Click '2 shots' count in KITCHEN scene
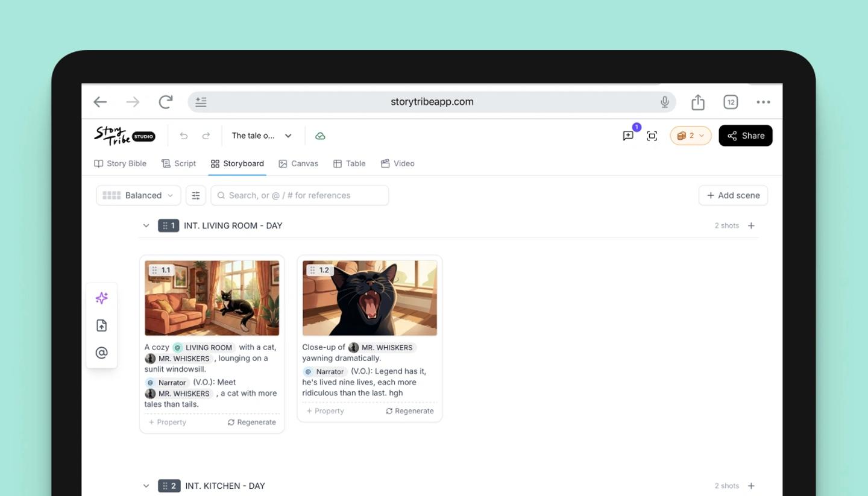 [726, 486]
